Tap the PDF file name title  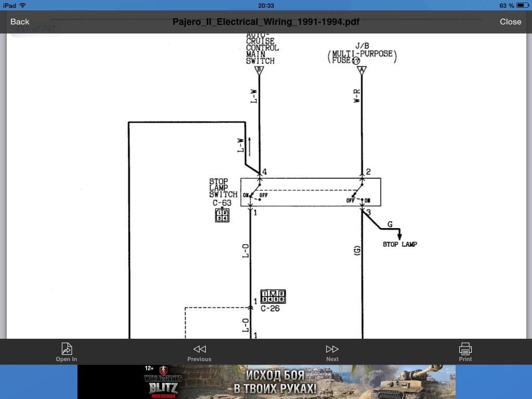(x=266, y=22)
